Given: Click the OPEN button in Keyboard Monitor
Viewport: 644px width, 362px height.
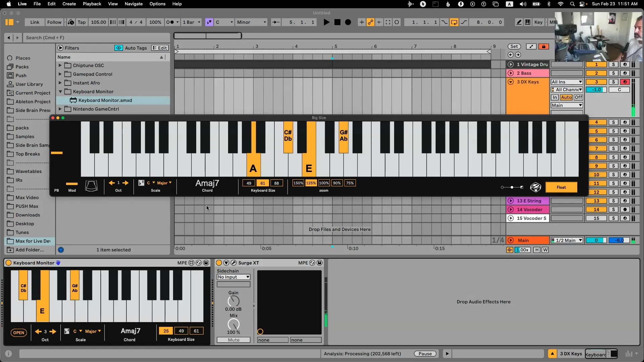Looking at the screenshot, I should click(x=19, y=333).
